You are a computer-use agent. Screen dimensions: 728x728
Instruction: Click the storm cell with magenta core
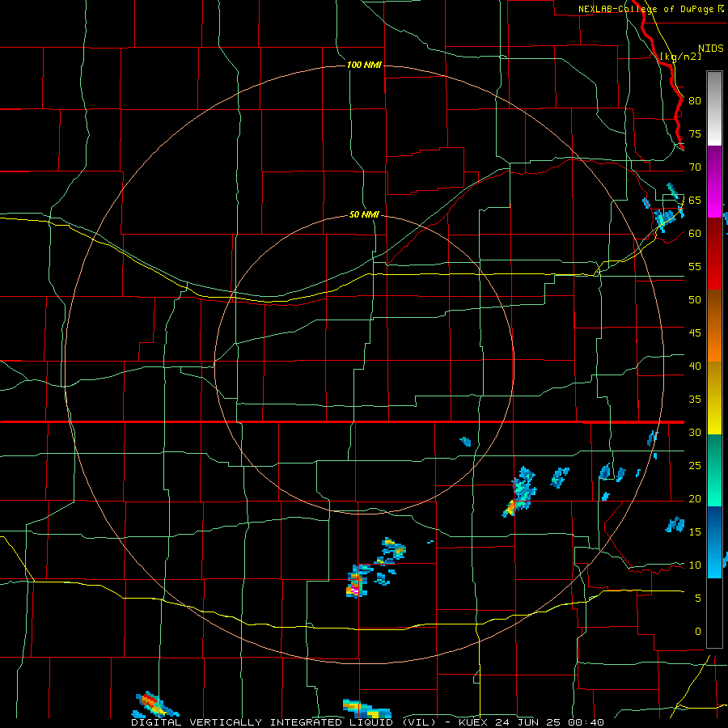pos(357,582)
